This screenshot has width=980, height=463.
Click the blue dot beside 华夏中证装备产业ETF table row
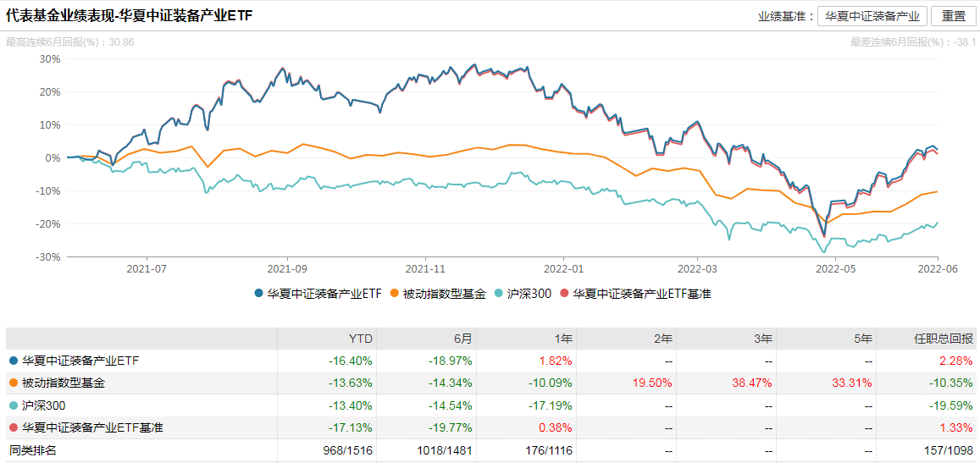pyautogui.click(x=14, y=361)
